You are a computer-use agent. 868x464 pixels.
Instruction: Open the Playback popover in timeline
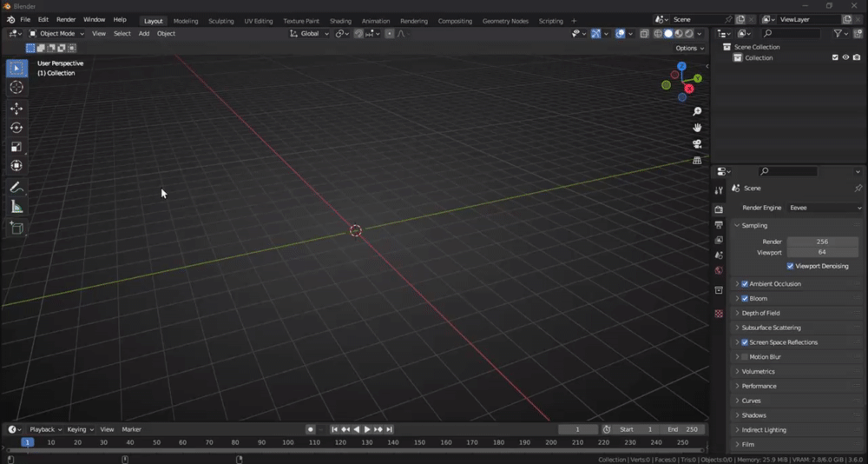coord(45,429)
